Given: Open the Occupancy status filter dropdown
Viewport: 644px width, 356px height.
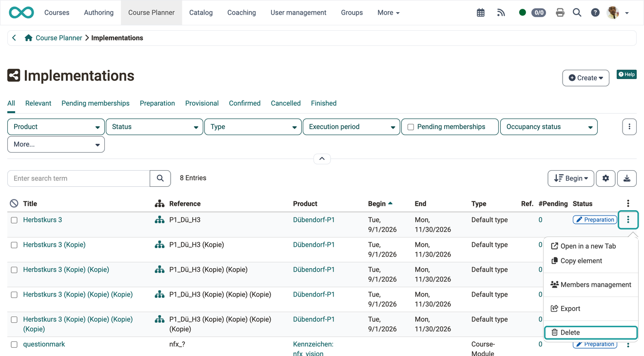Looking at the screenshot, I should pos(549,127).
